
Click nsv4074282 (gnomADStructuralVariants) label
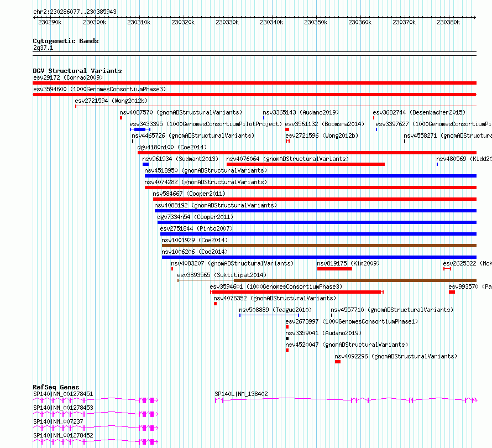click(206, 182)
